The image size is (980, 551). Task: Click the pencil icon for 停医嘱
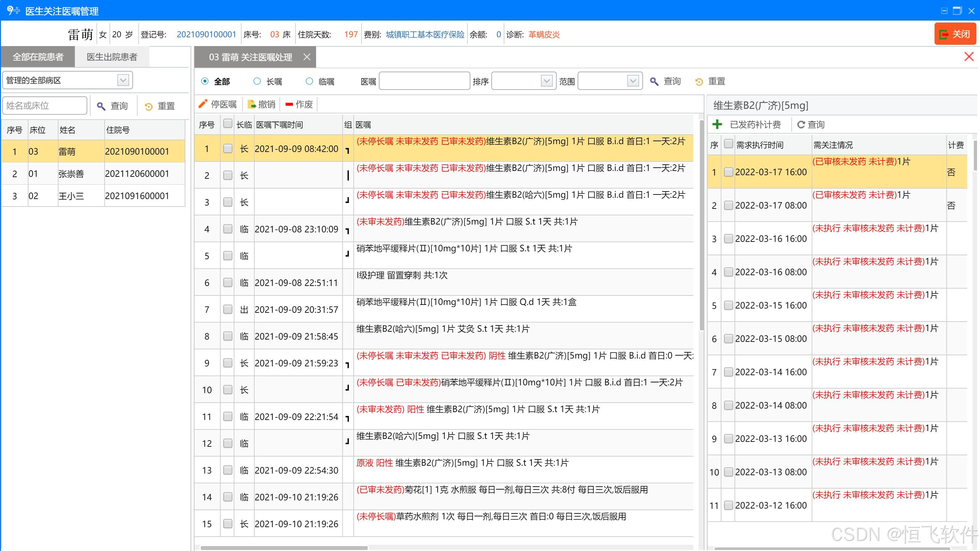click(x=203, y=104)
